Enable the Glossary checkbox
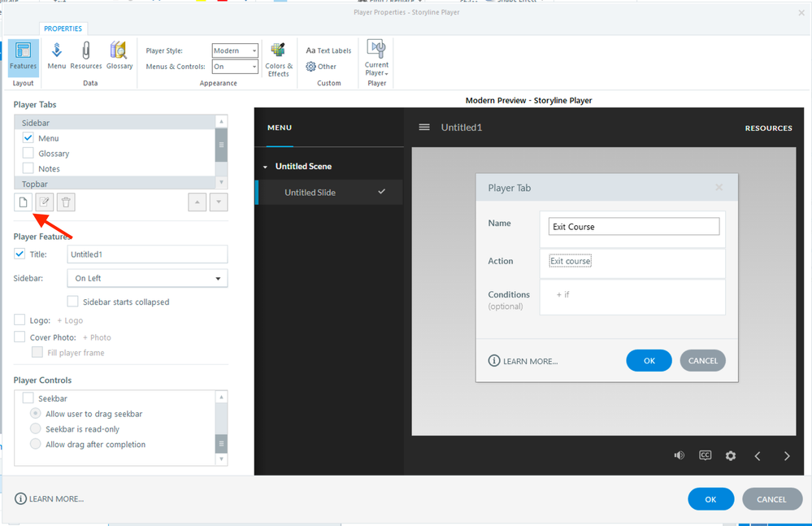 click(28, 153)
